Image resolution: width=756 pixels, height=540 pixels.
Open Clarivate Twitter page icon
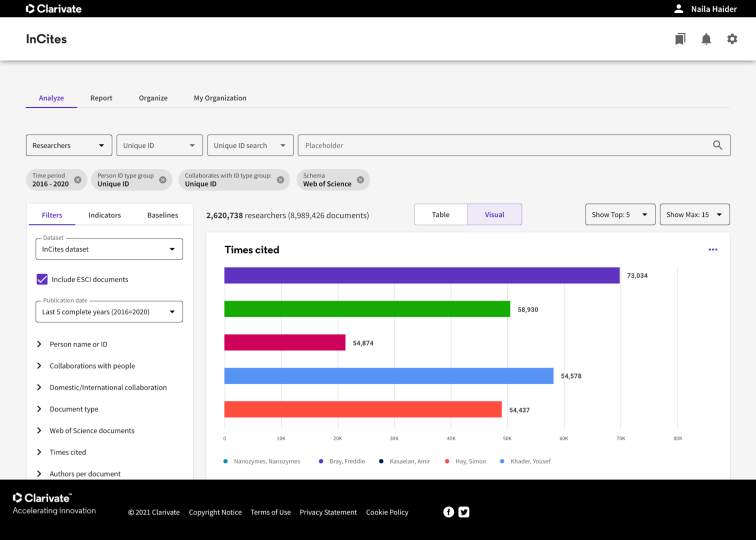click(x=464, y=512)
